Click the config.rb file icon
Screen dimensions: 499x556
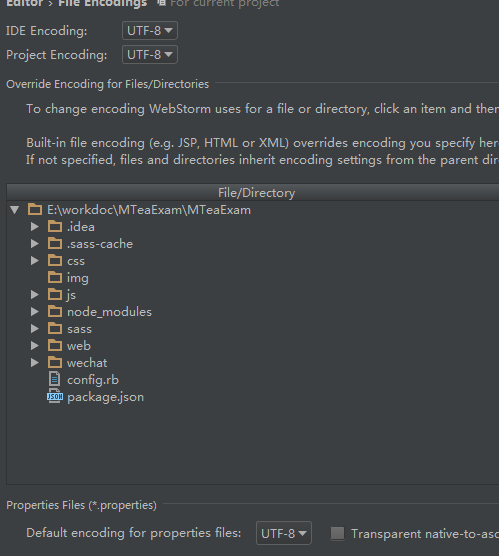tap(54, 379)
